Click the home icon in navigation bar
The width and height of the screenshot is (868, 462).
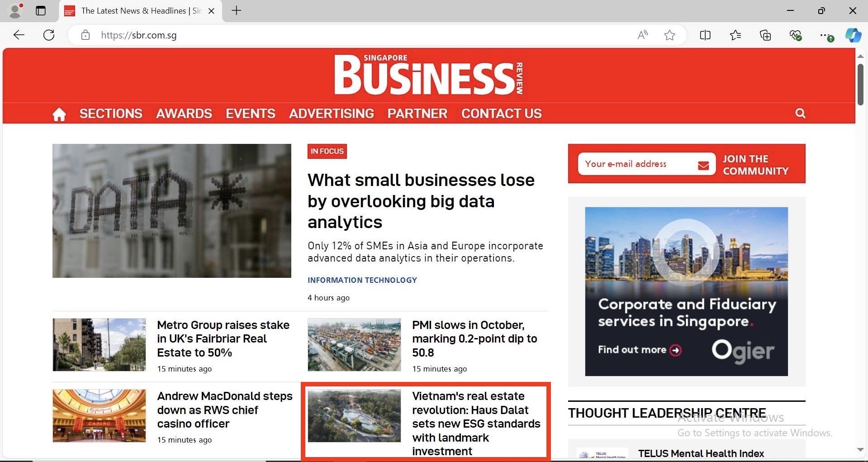[59, 114]
